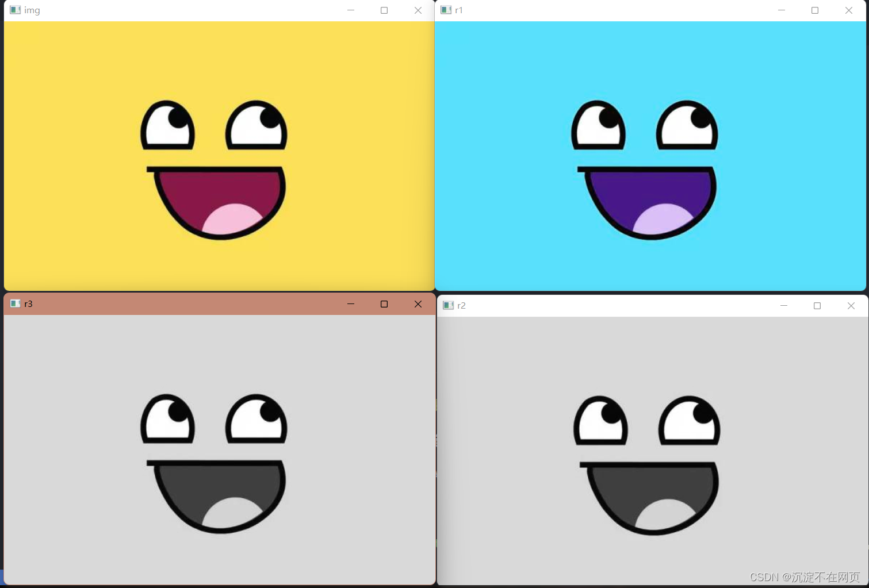Image resolution: width=869 pixels, height=588 pixels.
Task: Close the r1 window
Action: (849, 10)
